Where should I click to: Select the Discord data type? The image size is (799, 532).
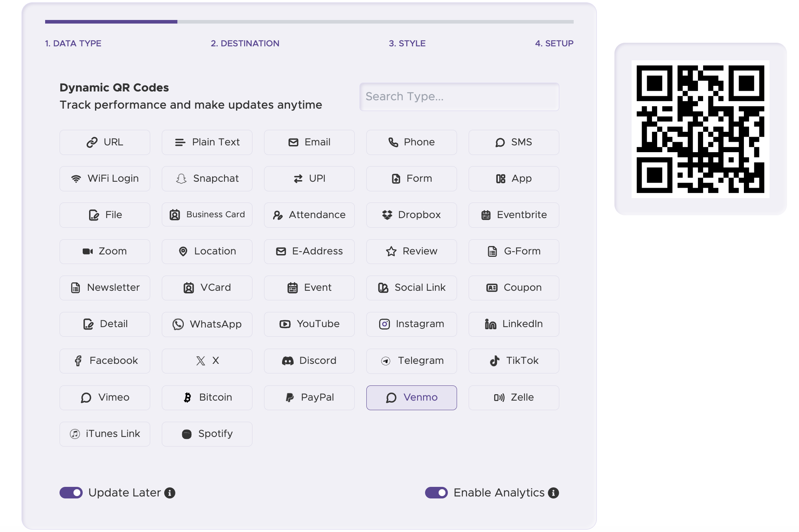point(309,361)
